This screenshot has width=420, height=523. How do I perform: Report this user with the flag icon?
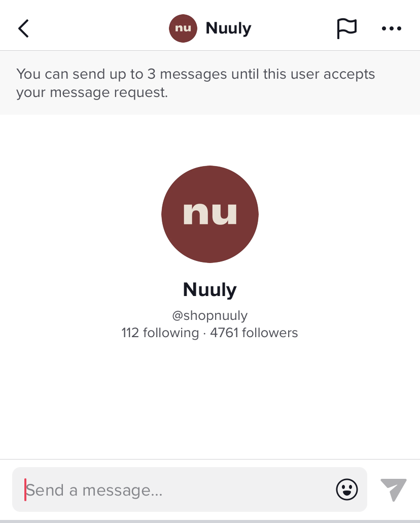(x=347, y=28)
